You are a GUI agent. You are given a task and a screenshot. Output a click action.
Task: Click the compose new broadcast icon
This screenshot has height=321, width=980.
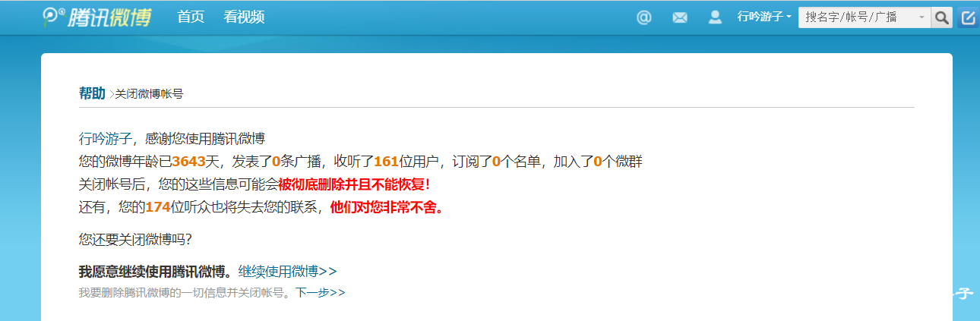(968, 17)
